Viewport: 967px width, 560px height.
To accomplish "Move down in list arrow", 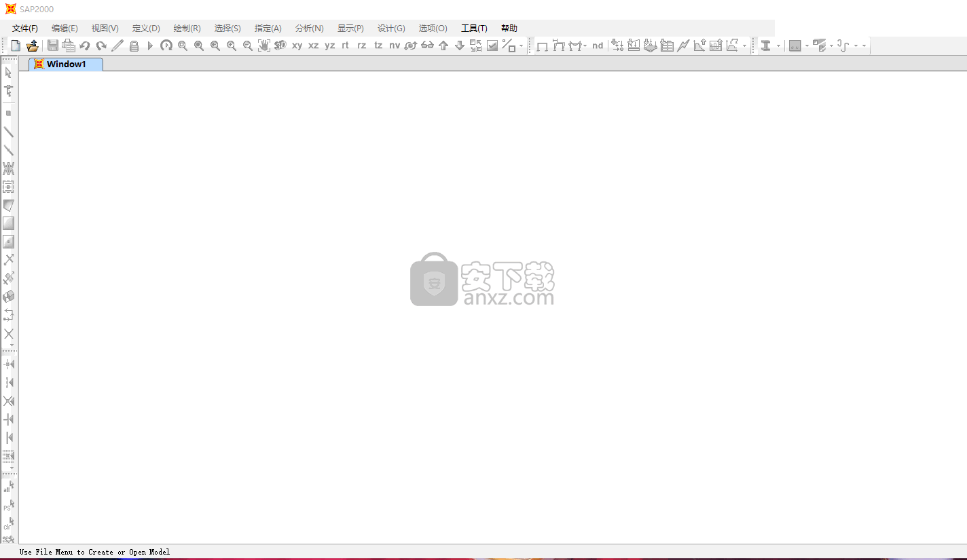I will 460,45.
